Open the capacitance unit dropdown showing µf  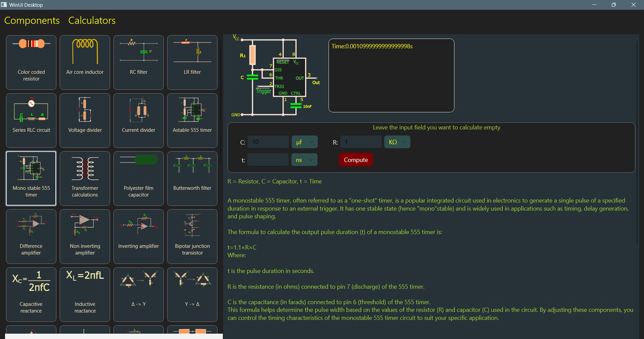(x=304, y=142)
